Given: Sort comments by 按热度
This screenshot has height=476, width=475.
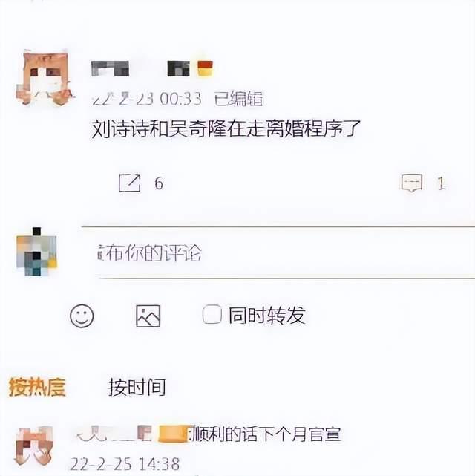Looking at the screenshot, I should [37, 387].
